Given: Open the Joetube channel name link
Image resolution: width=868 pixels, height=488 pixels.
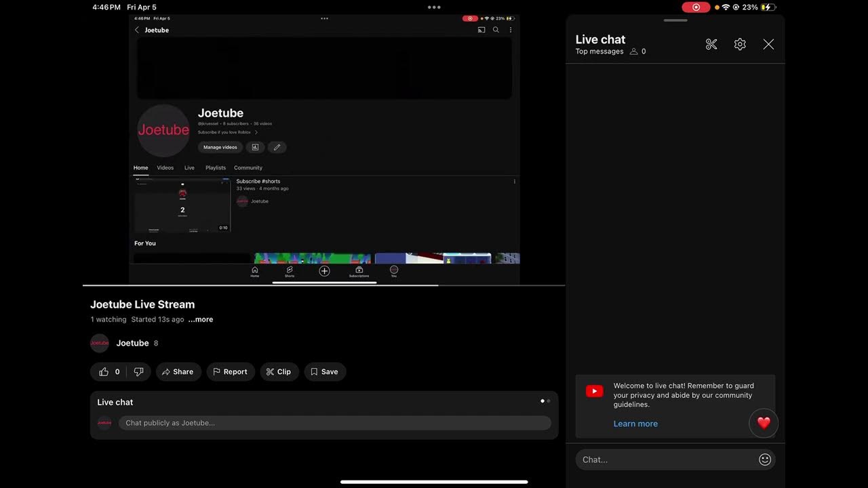Looking at the screenshot, I should point(132,343).
